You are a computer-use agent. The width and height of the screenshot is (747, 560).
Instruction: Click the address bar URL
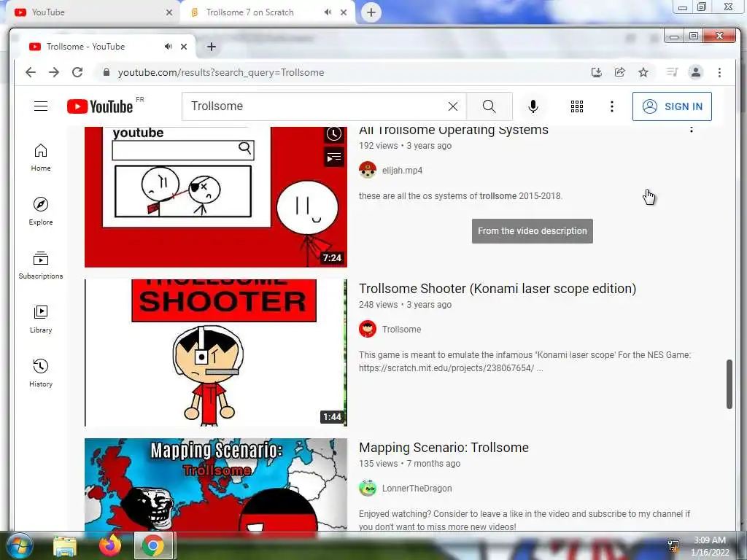click(221, 72)
